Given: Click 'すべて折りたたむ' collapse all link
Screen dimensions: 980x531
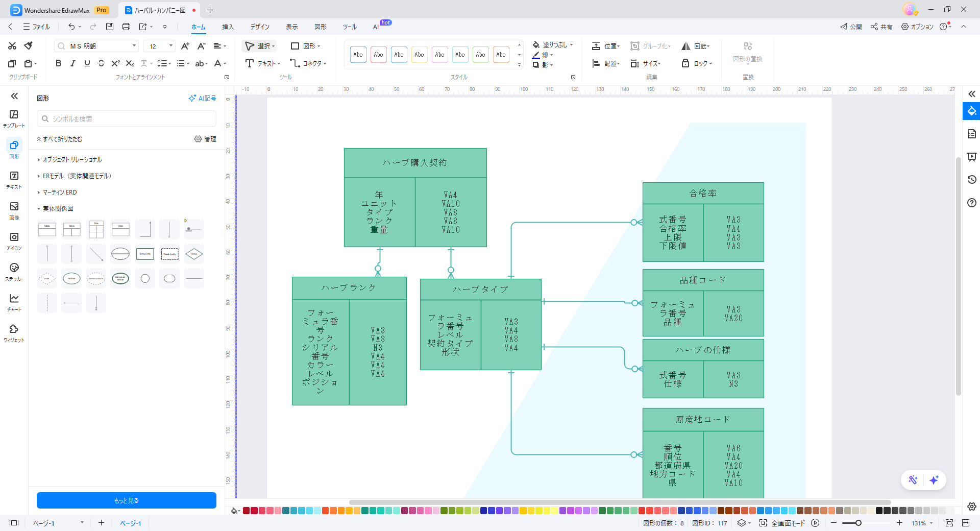Looking at the screenshot, I should tap(60, 139).
